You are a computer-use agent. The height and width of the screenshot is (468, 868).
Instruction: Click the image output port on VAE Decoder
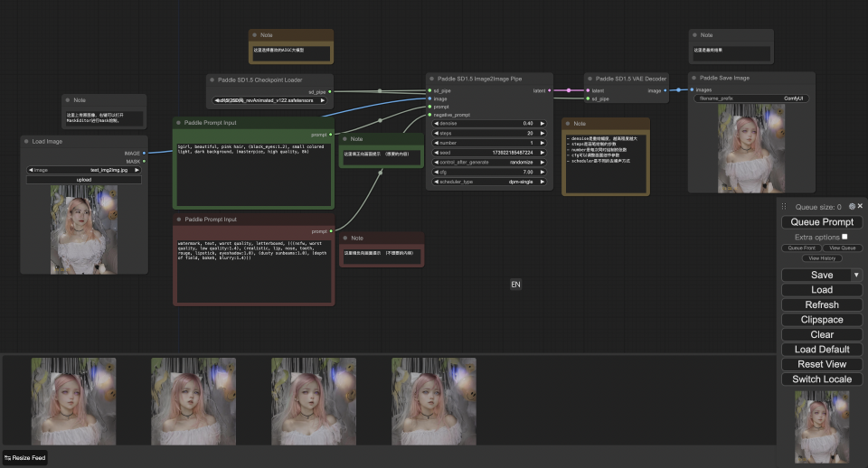665,90
